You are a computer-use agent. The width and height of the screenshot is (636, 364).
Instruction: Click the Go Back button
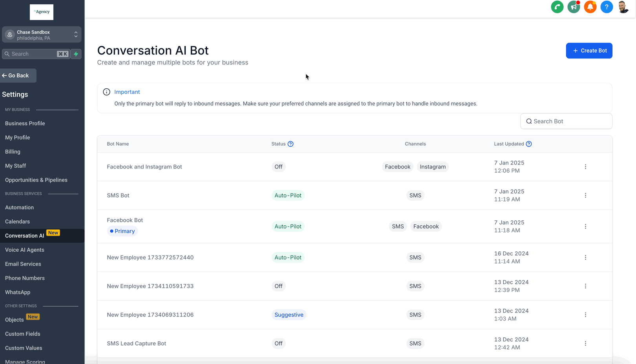18,75
